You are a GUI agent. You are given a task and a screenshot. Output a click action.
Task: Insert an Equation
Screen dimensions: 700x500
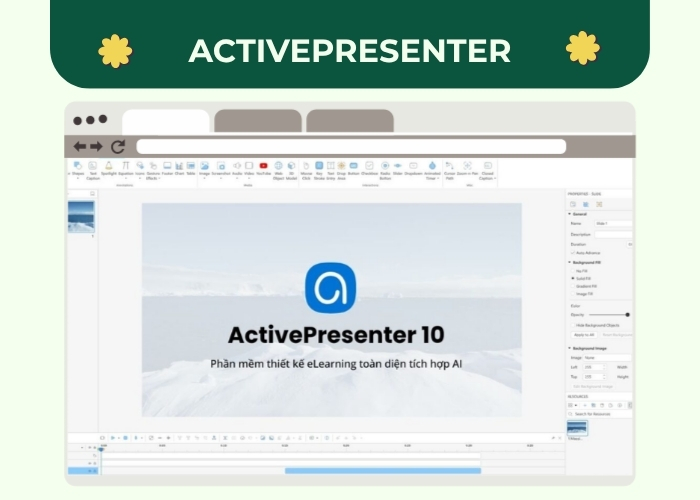pos(125,169)
